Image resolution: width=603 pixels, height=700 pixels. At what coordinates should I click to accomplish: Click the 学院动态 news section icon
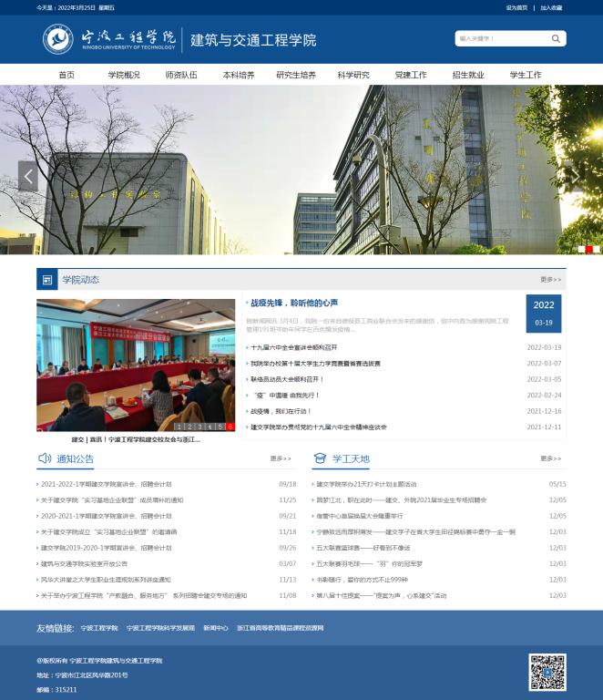[x=47, y=280]
